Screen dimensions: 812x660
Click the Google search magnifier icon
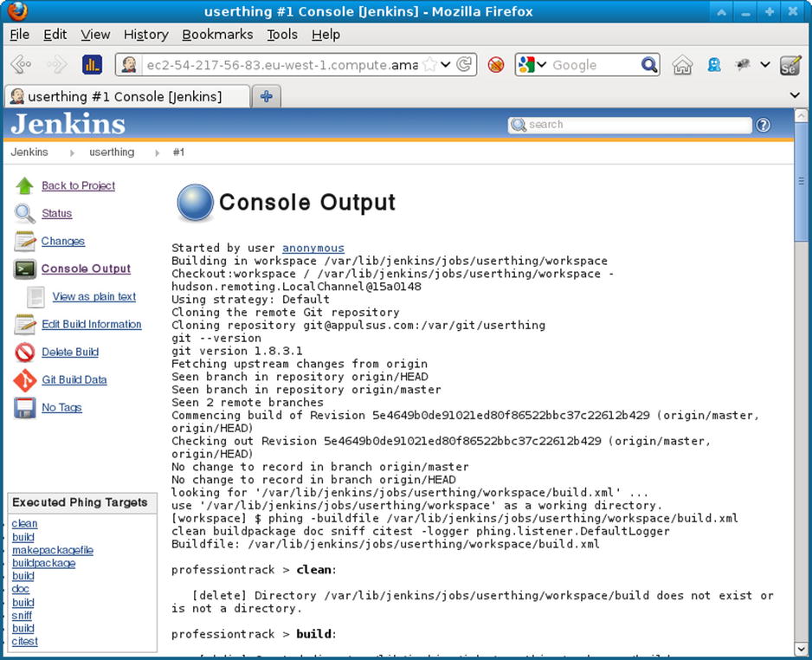(649, 65)
